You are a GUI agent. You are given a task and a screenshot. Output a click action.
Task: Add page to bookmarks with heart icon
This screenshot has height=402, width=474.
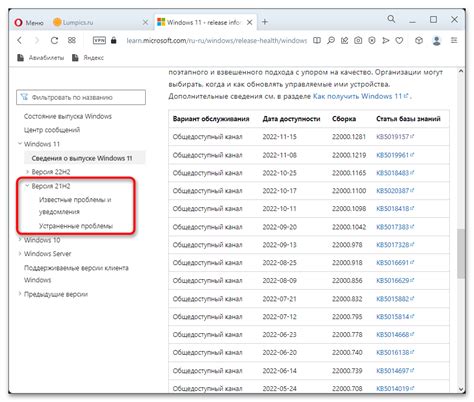click(x=399, y=40)
